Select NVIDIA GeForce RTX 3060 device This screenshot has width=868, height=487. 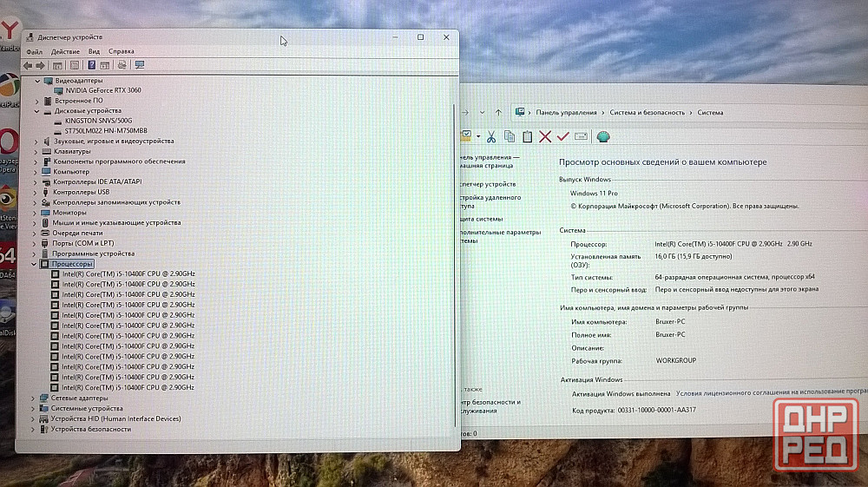tap(102, 90)
